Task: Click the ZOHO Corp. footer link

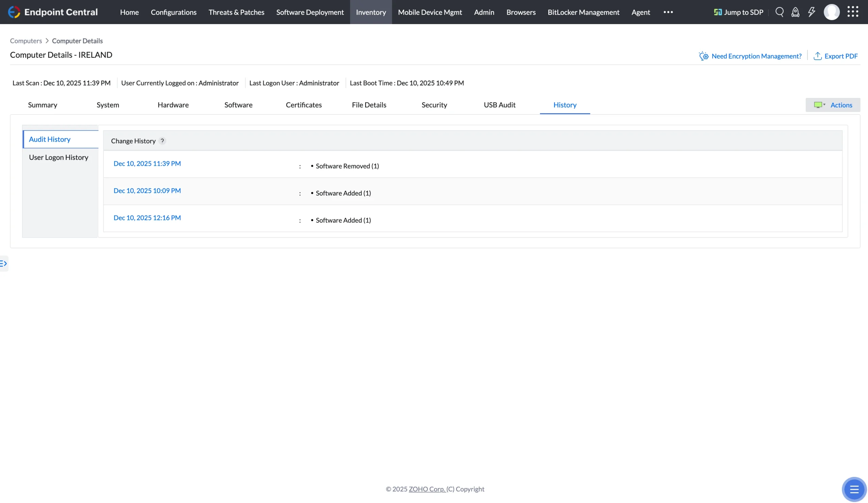Action: tap(427, 489)
